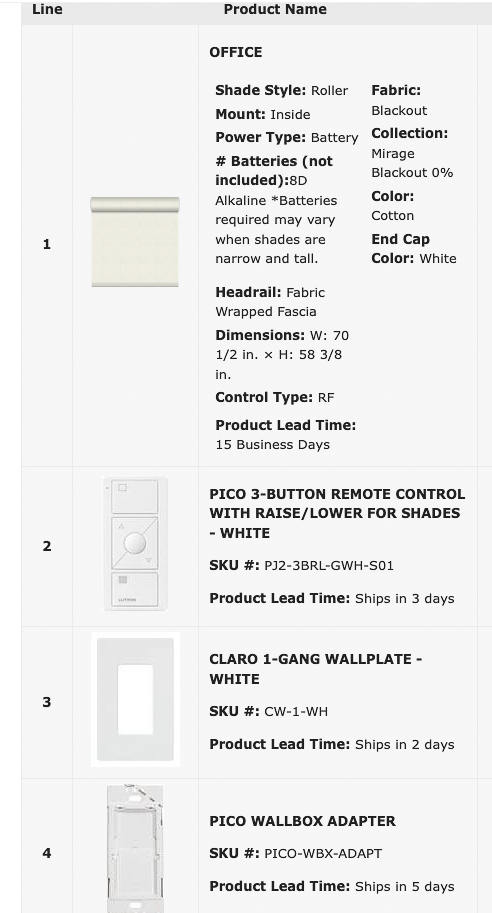Click the OFFICE product title
Screen dimensions: 492x913
[x=236, y=52]
